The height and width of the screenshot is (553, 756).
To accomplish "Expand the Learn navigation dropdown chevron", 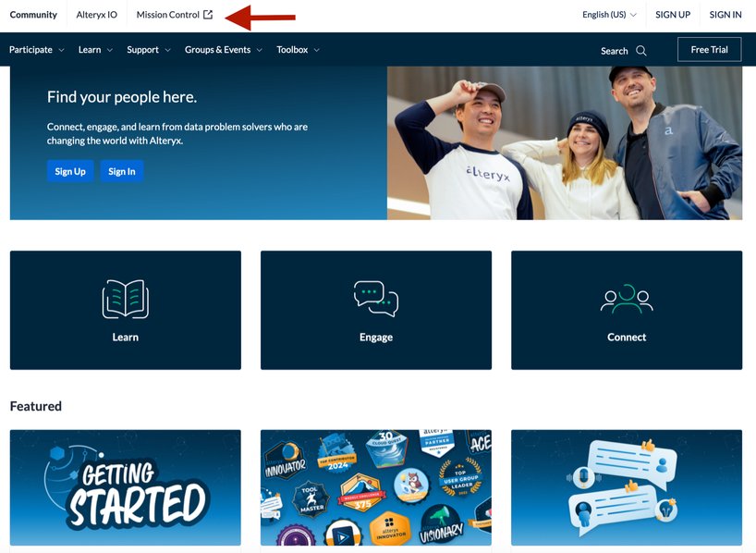I will [x=109, y=50].
